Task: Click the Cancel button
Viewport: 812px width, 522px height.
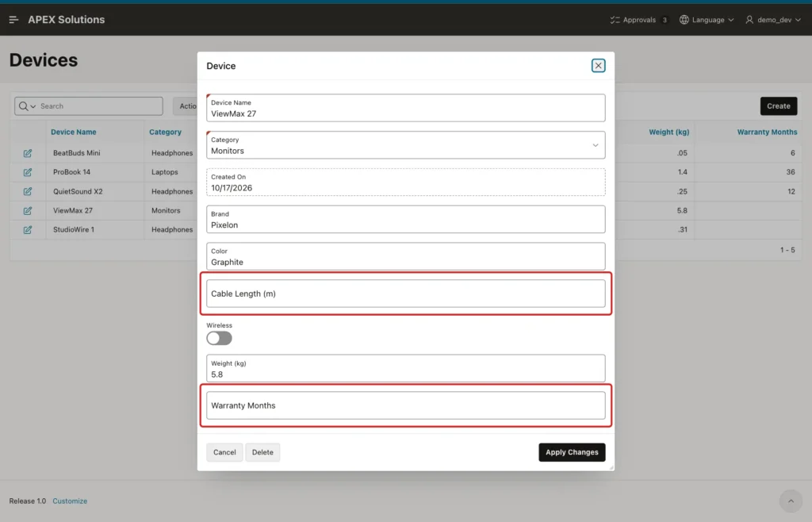Action: pyautogui.click(x=224, y=452)
